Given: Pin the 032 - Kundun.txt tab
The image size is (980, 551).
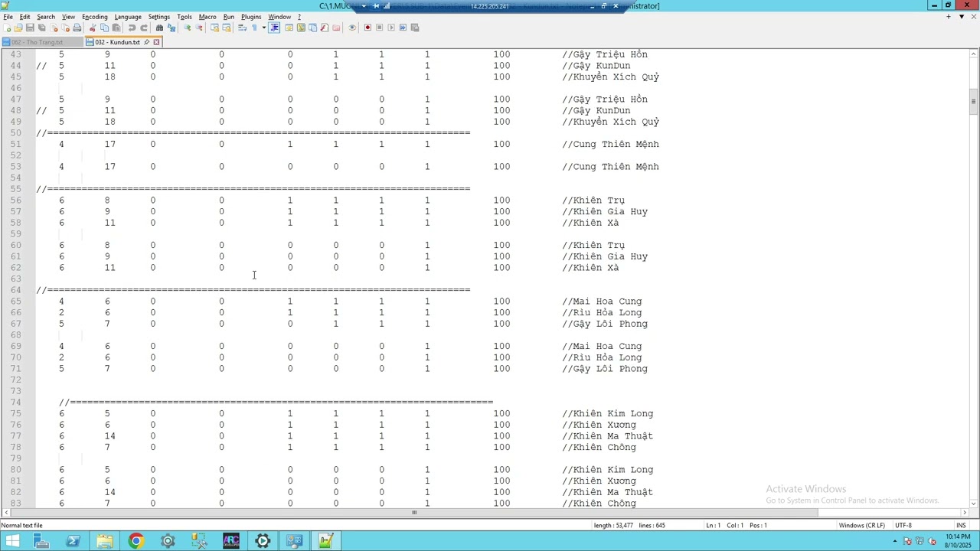Looking at the screenshot, I should click(146, 42).
